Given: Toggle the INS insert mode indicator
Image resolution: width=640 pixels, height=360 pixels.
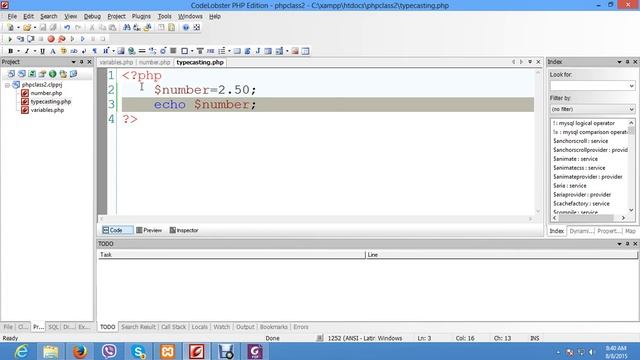Looking at the screenshot, I should [534, 338].
